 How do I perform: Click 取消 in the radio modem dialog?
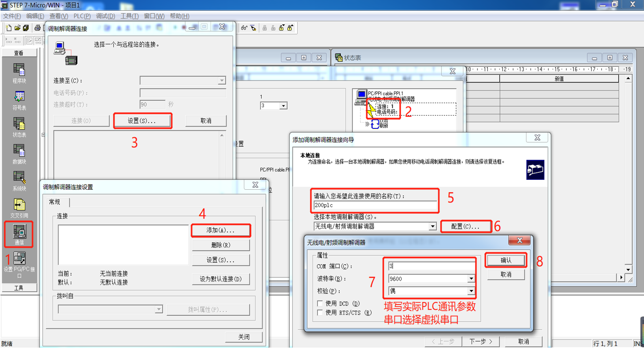(x=506, y=275)
